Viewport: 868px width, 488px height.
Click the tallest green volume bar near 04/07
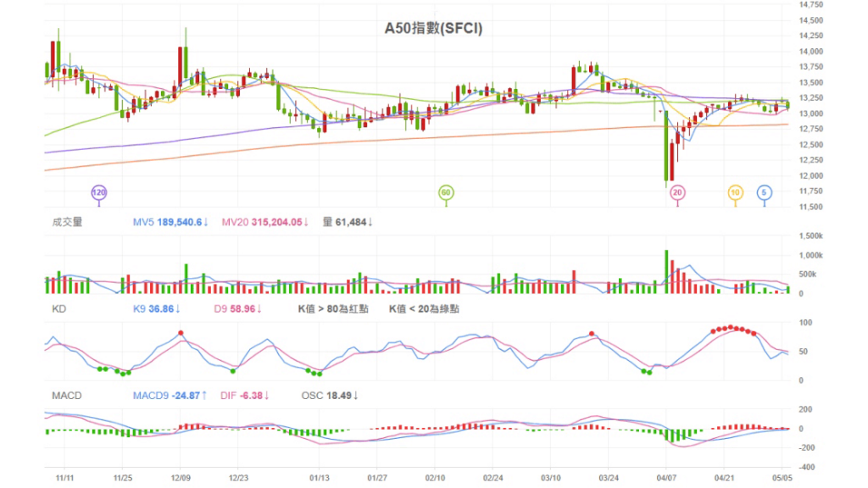(666, 272)
